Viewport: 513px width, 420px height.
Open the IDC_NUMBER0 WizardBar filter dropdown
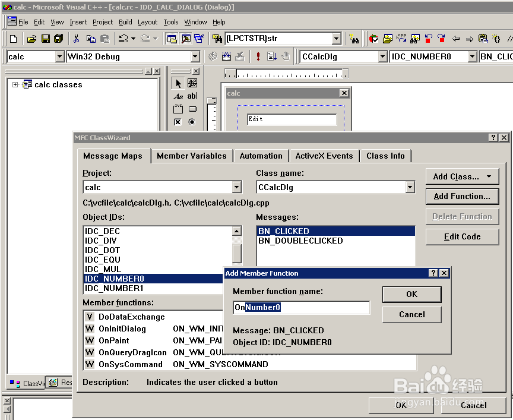coord(472,56)
